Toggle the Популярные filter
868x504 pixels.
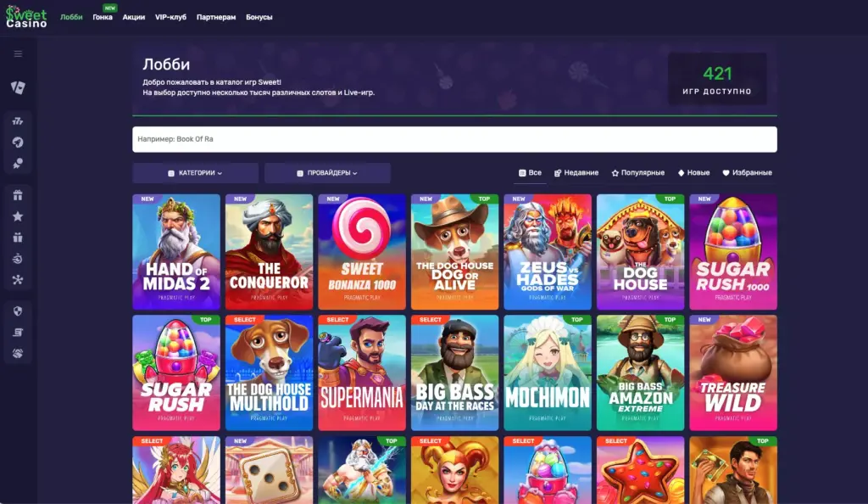640,172
